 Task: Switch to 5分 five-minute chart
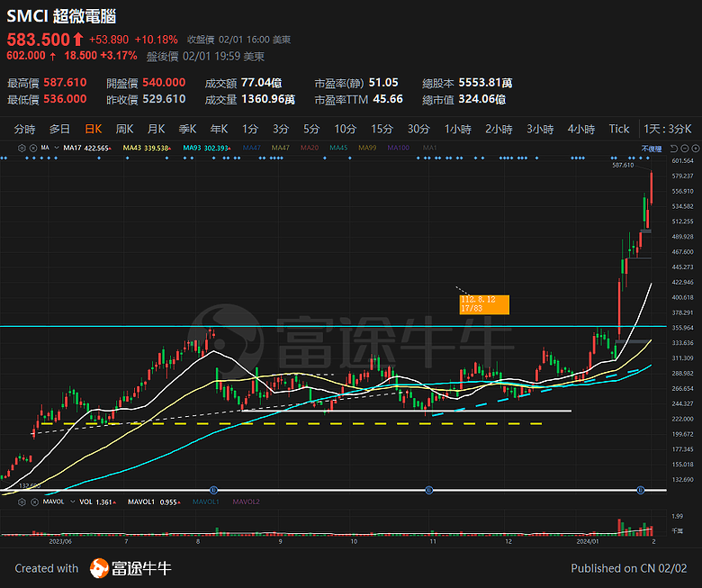pos(311,130)
